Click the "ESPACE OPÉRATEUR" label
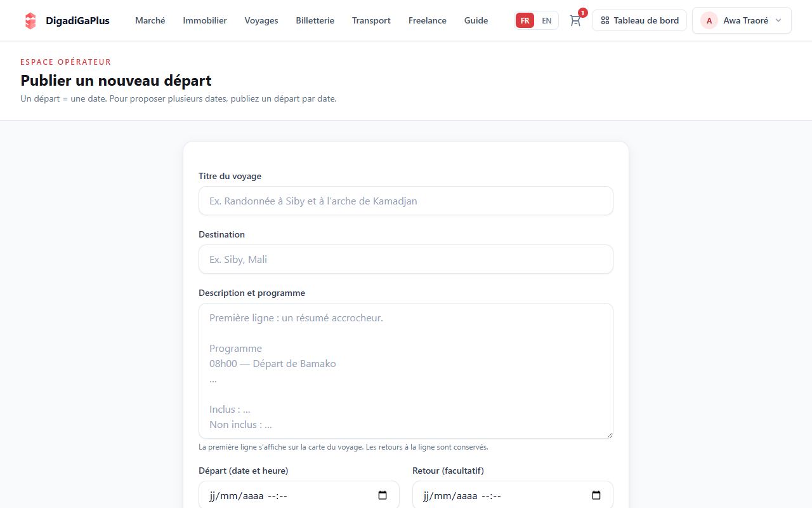812x508 pixels. pos(66,62)
